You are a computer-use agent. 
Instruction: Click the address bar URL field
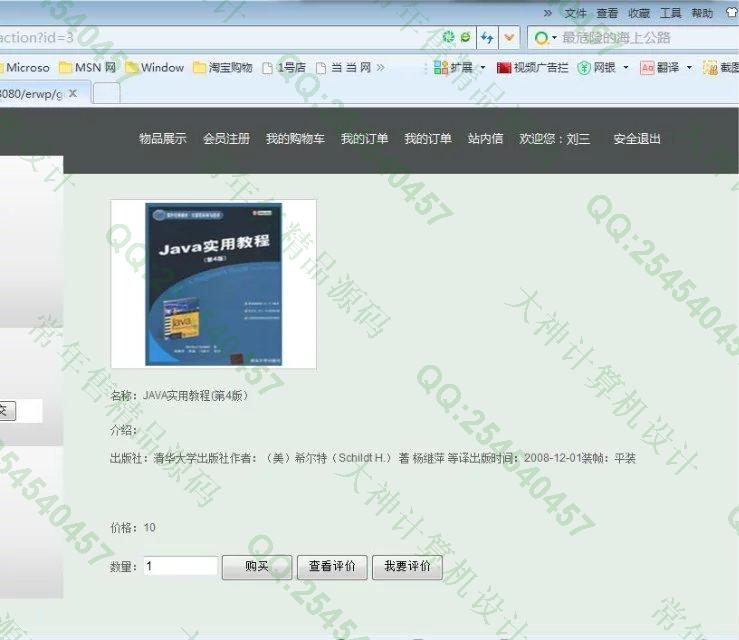click(x=217, y=38)
